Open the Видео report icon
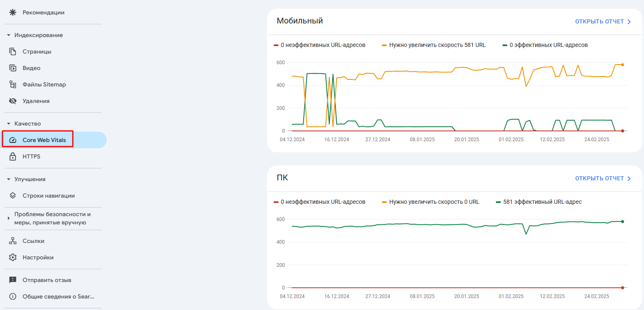 (13, 68)
